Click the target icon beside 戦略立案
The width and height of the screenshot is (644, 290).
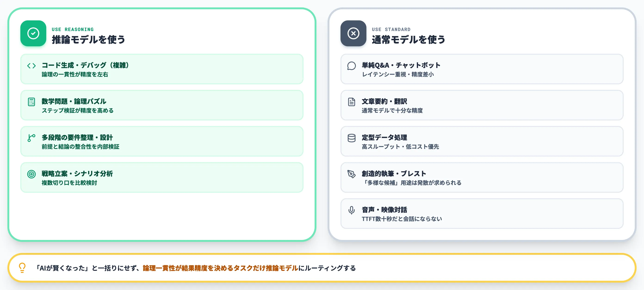[31, 174]
